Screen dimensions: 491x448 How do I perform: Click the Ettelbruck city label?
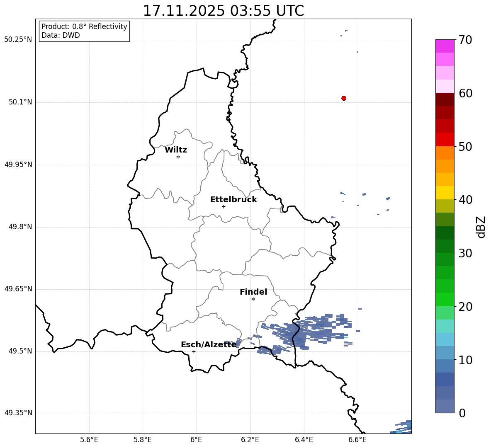pos(233,200)
